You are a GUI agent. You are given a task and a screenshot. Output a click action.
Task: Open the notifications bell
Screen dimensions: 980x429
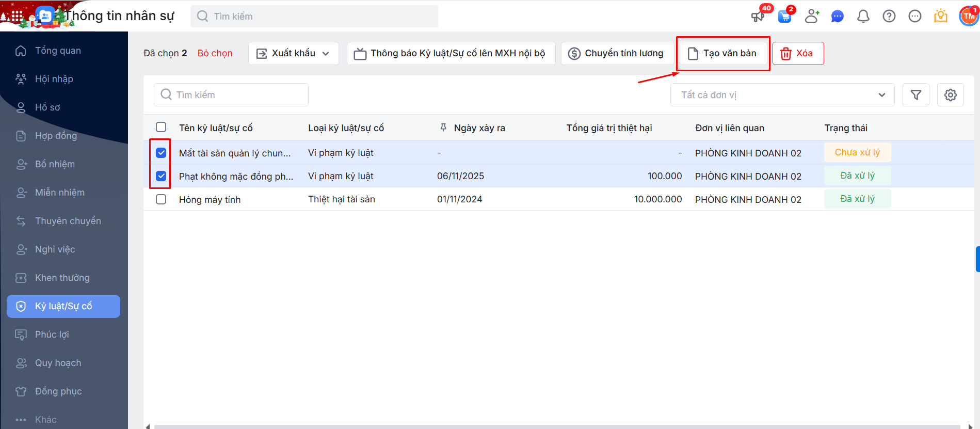[863, 17]
